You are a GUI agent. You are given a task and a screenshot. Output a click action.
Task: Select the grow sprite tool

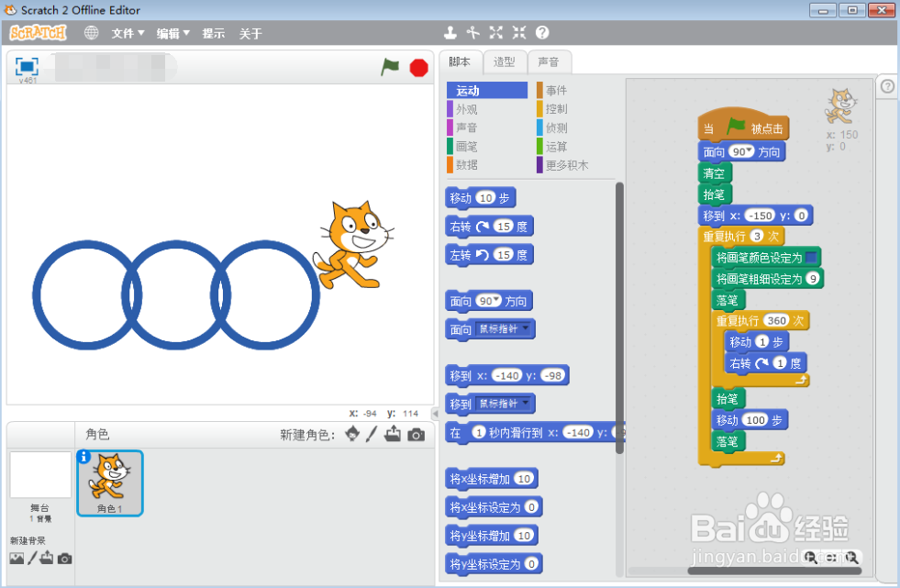[x=496, y=33]
